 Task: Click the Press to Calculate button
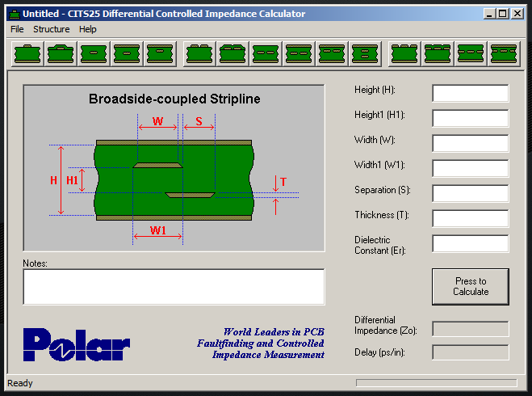(471, 287)
